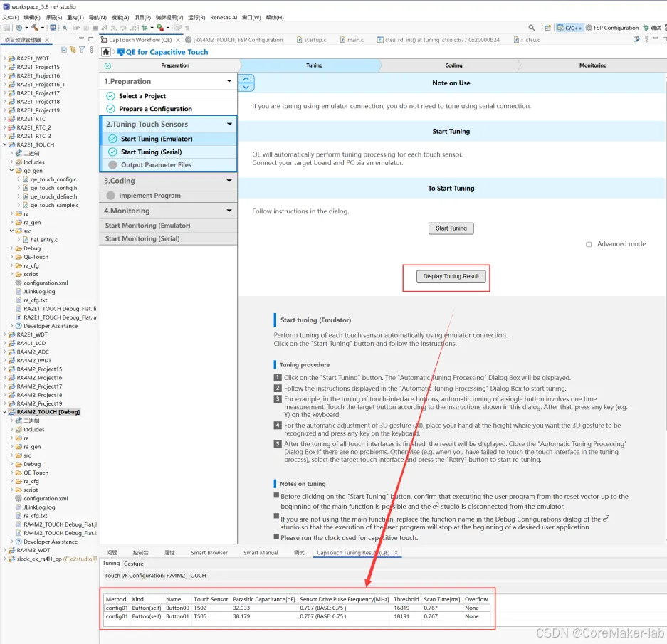Click the magnifier Search icon in toolbar

pyautogui.click(x=532, y=28)
